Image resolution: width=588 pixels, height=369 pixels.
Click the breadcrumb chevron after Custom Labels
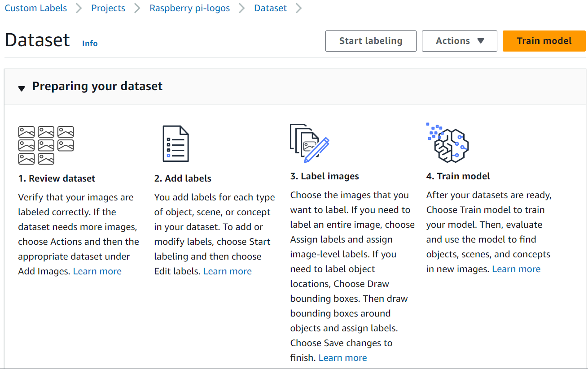pyautogui.click(x=79, y=8)
